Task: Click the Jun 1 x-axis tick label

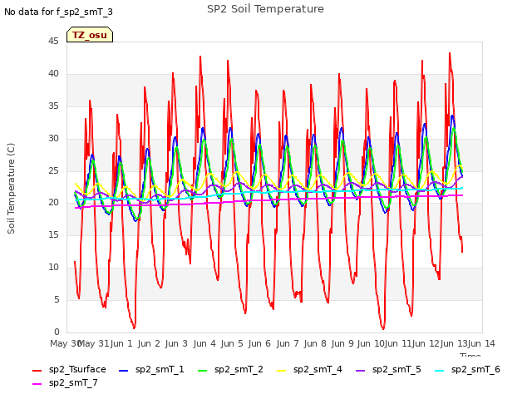Action: 121,343
